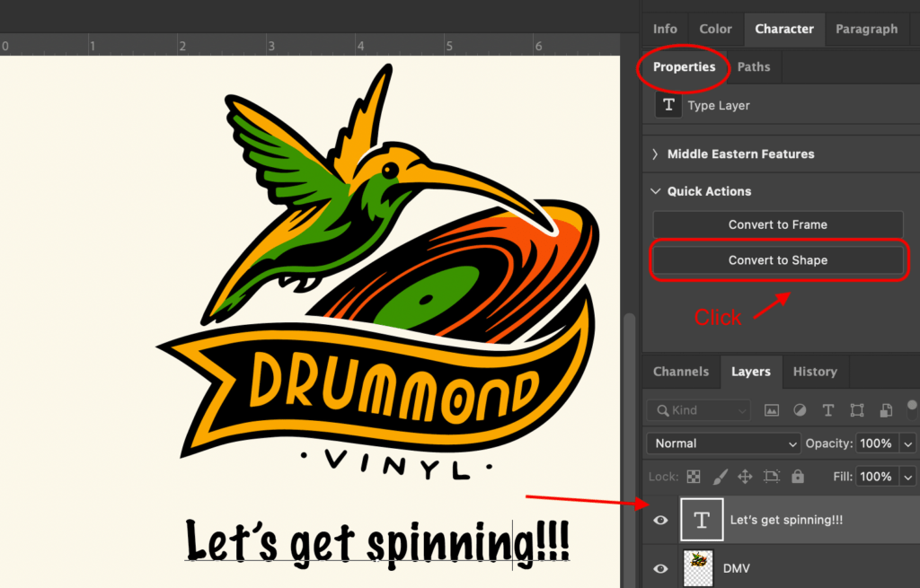Open the Normal blend mode dropdown

[723, 443]
